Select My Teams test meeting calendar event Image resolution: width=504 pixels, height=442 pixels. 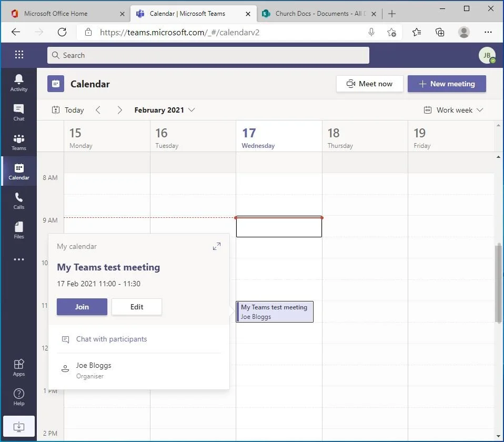275,312
